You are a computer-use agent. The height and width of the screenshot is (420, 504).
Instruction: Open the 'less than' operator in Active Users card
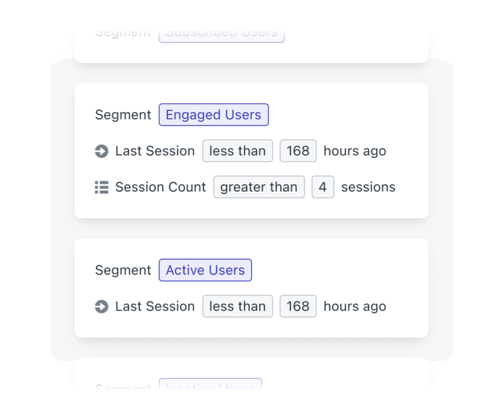point(238,307)
